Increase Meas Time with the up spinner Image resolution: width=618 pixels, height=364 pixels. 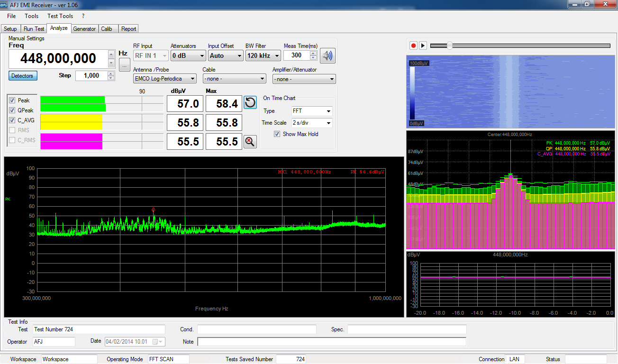[x=313, y=53]
